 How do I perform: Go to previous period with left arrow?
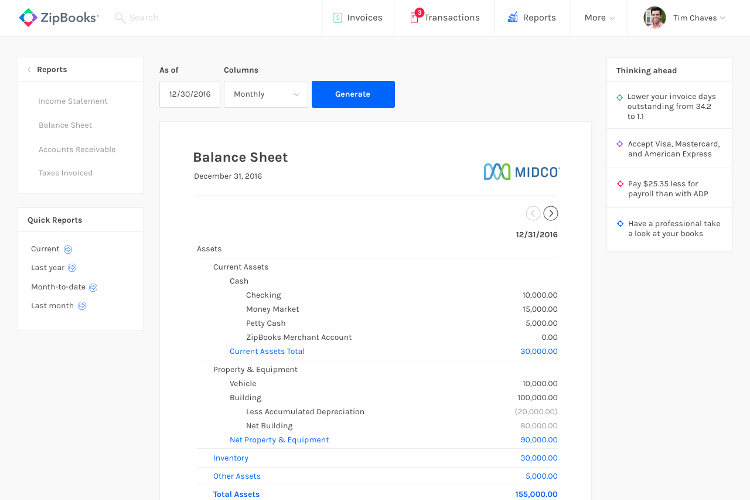click(x=533, y=213)
